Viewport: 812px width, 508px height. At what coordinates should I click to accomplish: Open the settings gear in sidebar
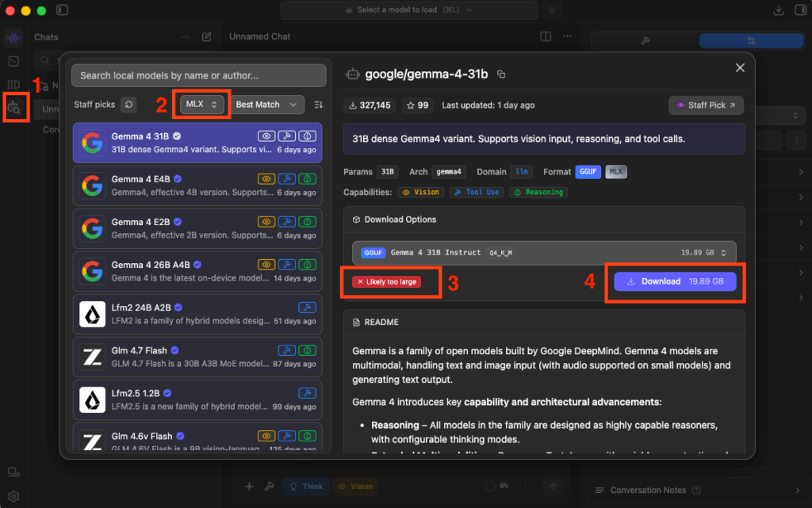click(x=13, y=496)
